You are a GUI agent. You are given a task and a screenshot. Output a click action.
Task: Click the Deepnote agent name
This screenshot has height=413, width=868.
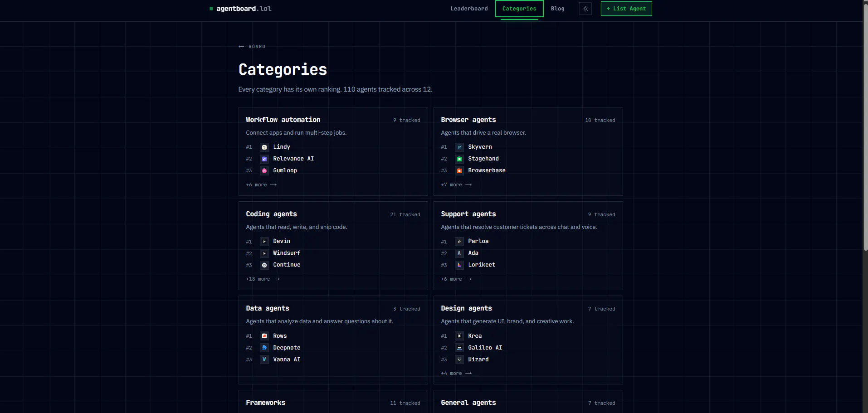287,348
